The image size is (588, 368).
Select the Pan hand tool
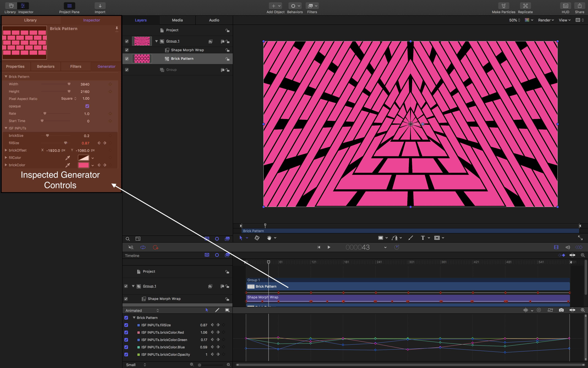[x=269, y=238]
